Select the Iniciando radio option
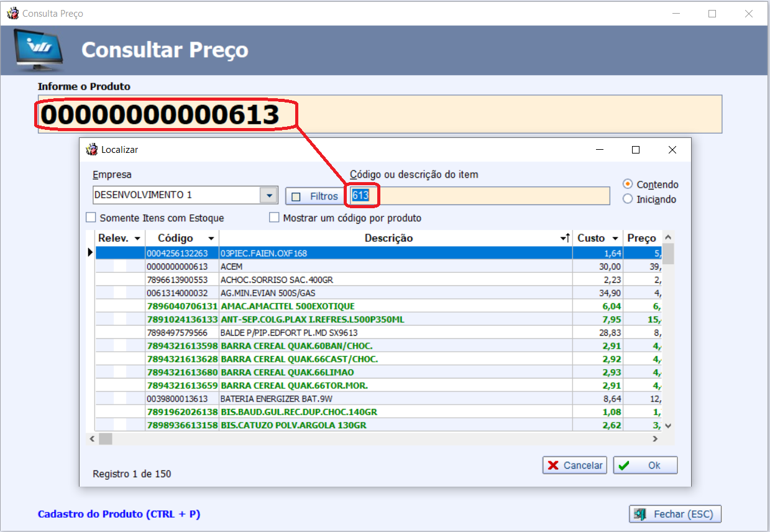 pos(628,199)
